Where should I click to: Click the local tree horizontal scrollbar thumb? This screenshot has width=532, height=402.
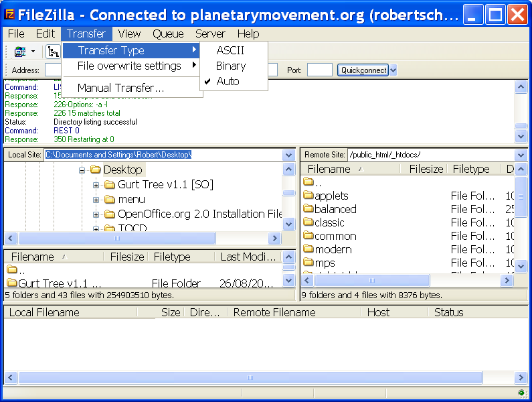click(117, 239)
